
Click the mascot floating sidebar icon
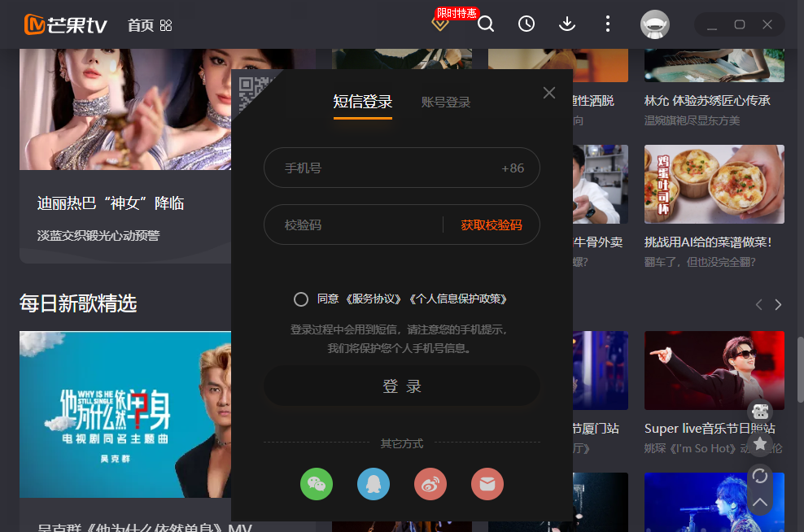(x=760, y=411)
